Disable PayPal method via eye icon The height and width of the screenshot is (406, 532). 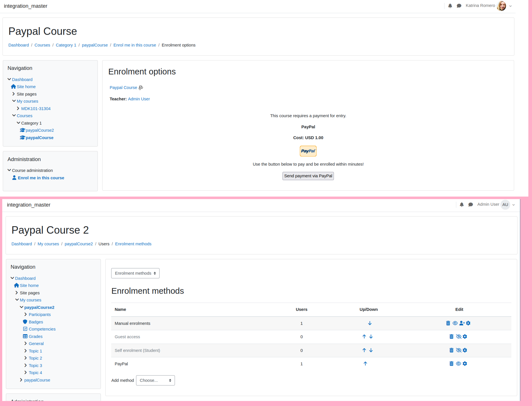[459, 364]
